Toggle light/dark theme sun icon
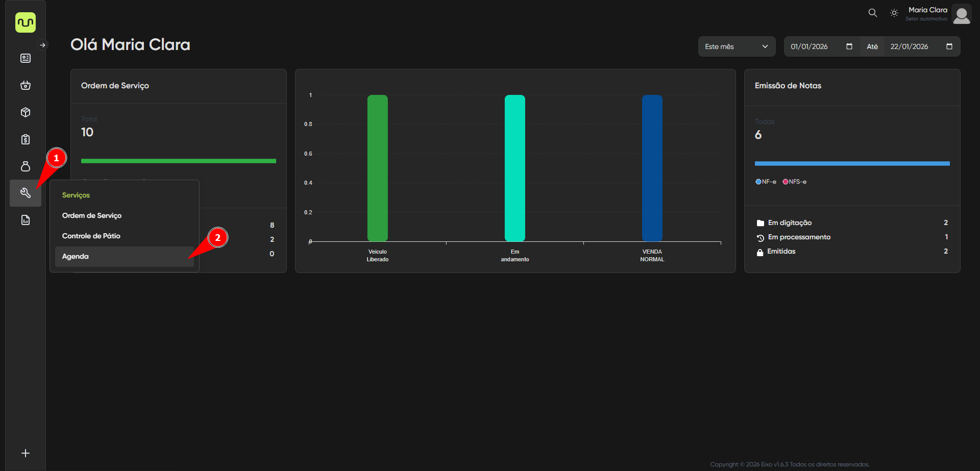The height and width of the screenshot is (471, 980). (x=894, y=13)
